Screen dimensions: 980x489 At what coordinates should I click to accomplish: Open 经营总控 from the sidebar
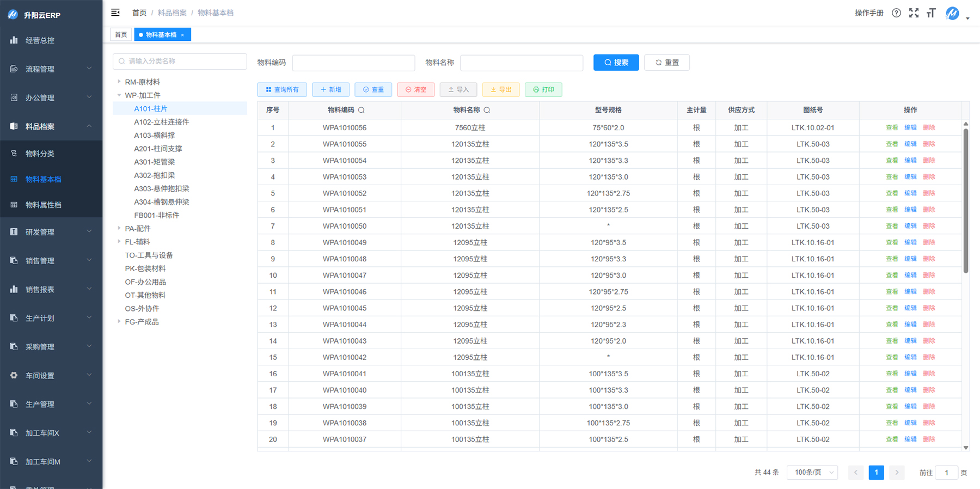tap(51, 40)
